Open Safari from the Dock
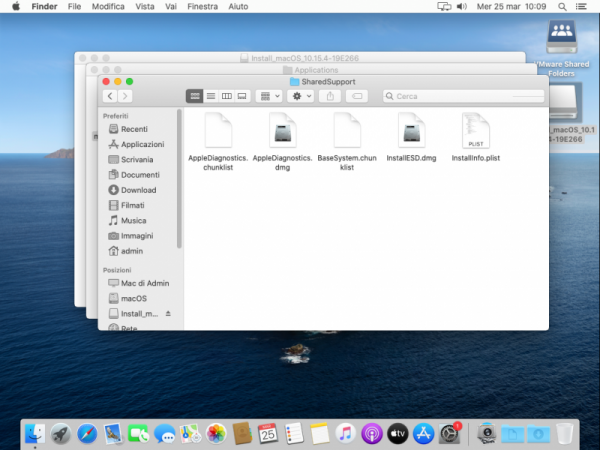This screenshot has height=450, width=600. (x=87, y=434)
